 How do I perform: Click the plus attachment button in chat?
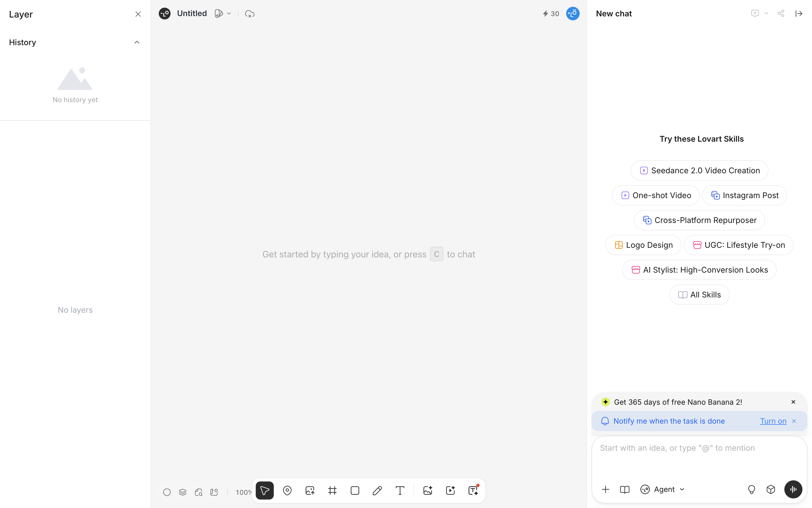click(606, 489)
